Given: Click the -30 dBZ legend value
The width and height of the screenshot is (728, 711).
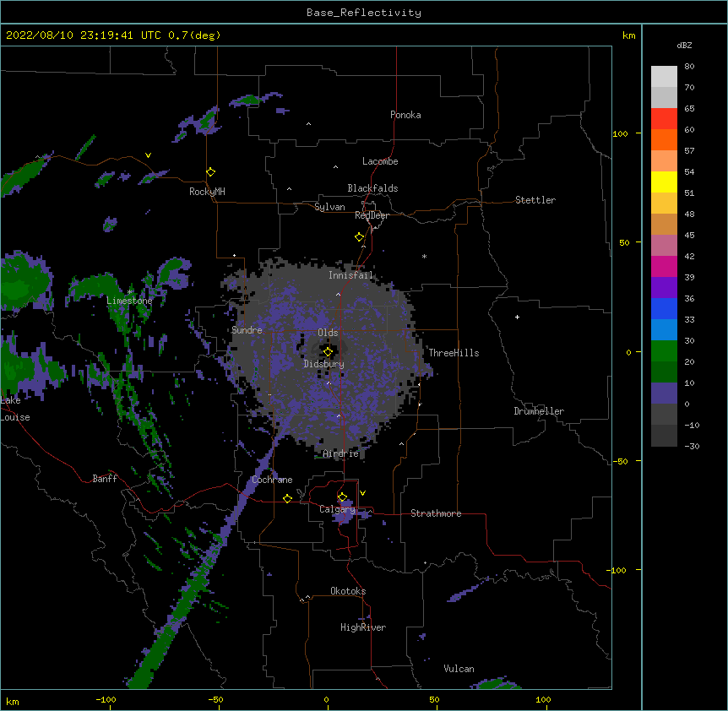Looking at the screenshot, I should 692,446.
